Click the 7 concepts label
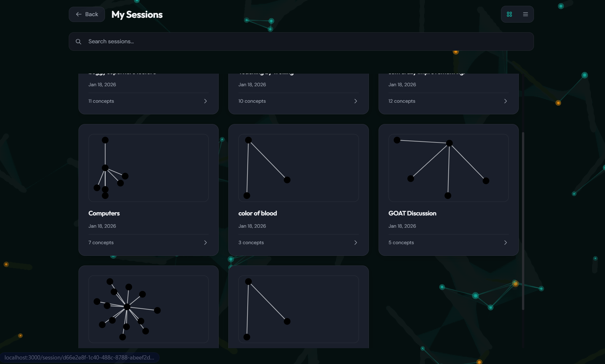The width and height of the screenshot is (605, 364). (101, 243)
